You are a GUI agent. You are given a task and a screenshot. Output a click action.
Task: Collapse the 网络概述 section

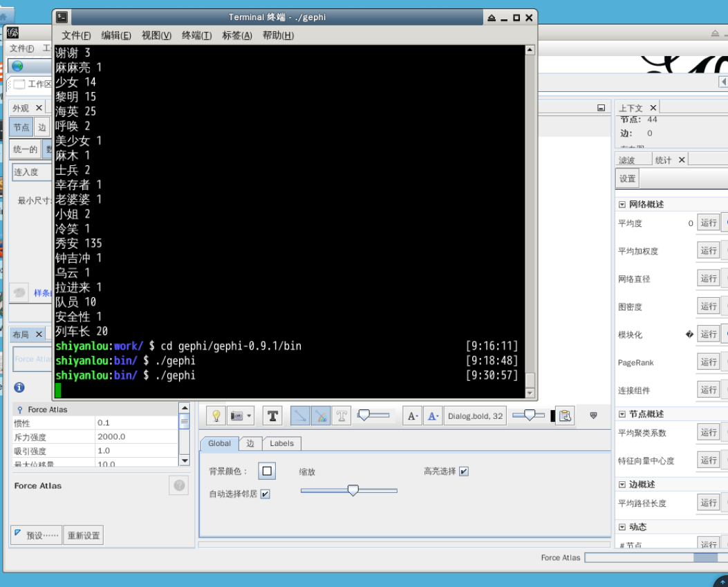pos(622,205)
